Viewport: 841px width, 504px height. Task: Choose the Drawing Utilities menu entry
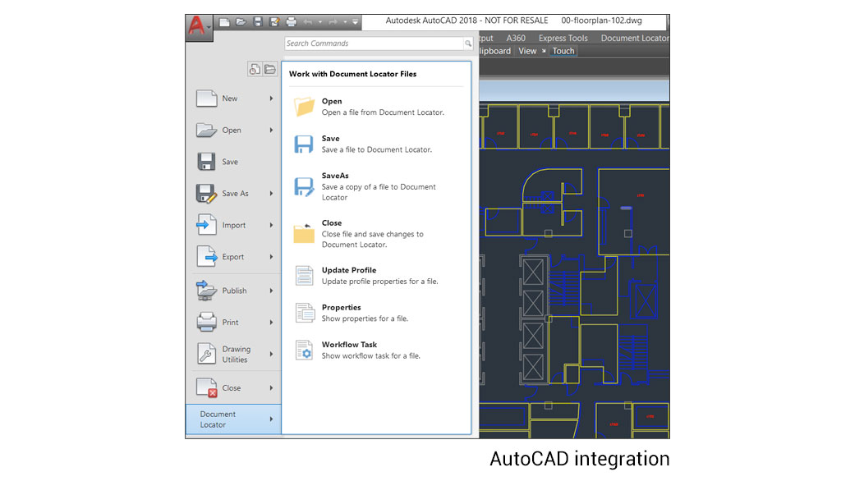pyautogui.click(x=234, y=355)
